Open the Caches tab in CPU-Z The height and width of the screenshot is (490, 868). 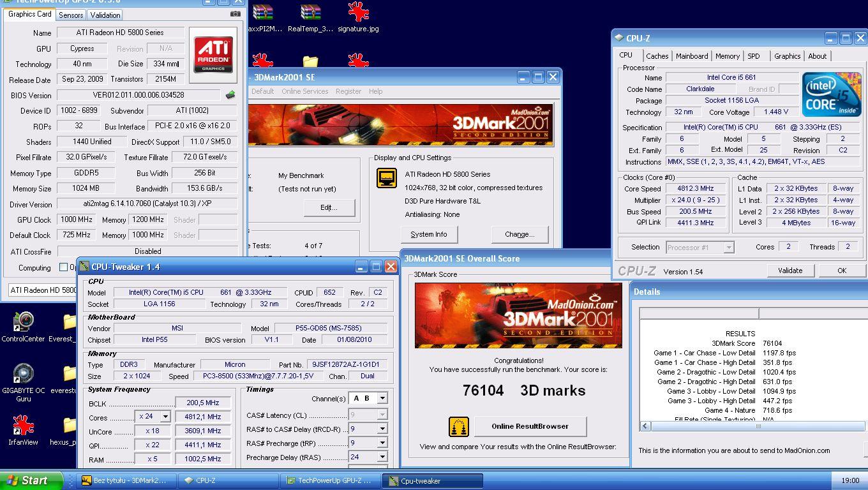pyautogui.click(x=657, y=56)
